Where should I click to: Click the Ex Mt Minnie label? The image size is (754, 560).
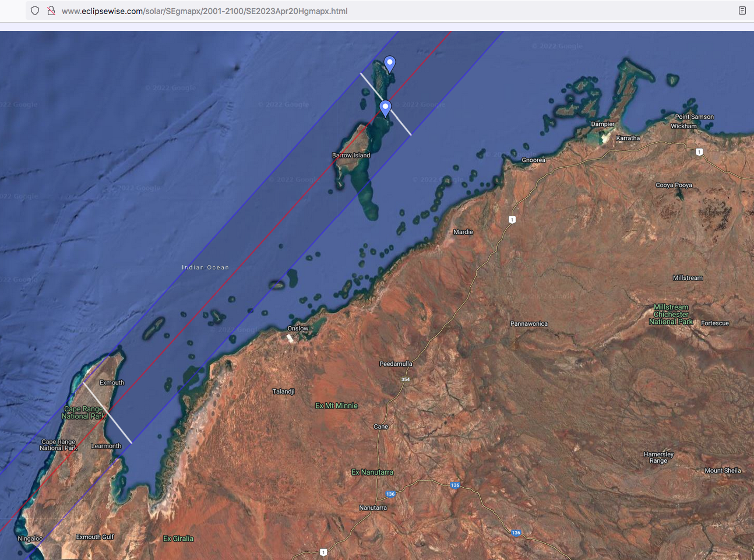[336, 406]
